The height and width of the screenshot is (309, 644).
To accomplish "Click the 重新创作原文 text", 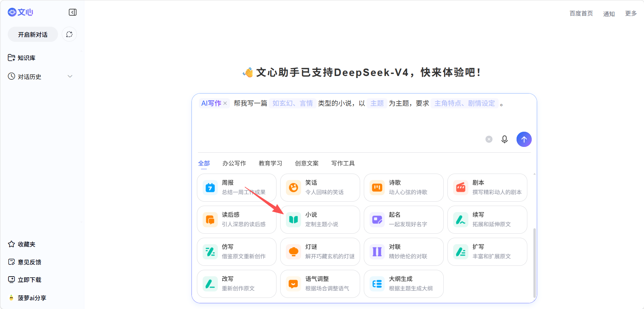I will click(x=238, y=288).
